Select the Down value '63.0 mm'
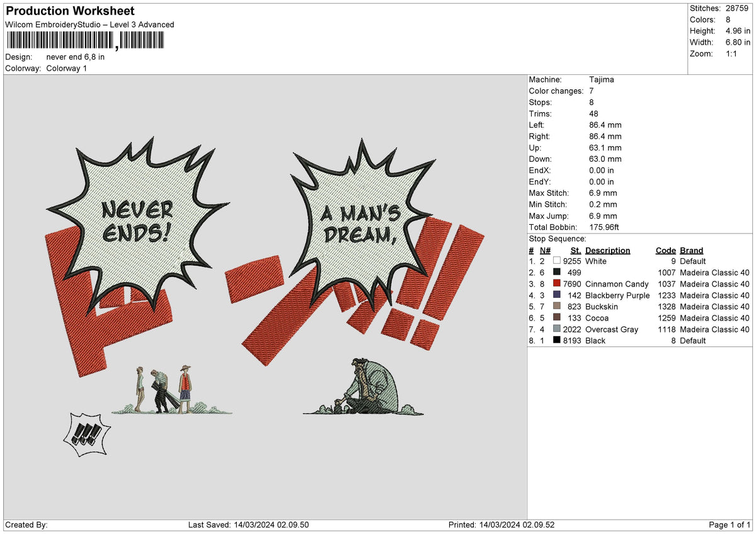 click(x=605, y=159)
